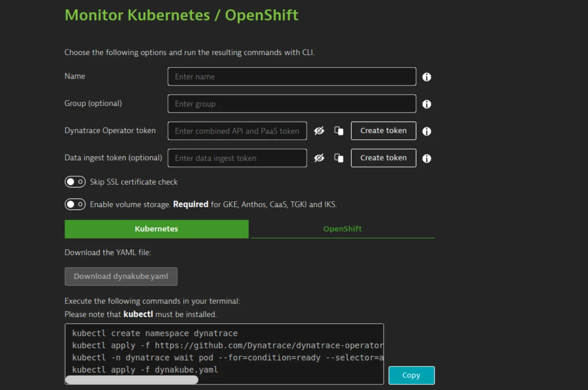Create token for Dynatrace Operator

point(383,130)
